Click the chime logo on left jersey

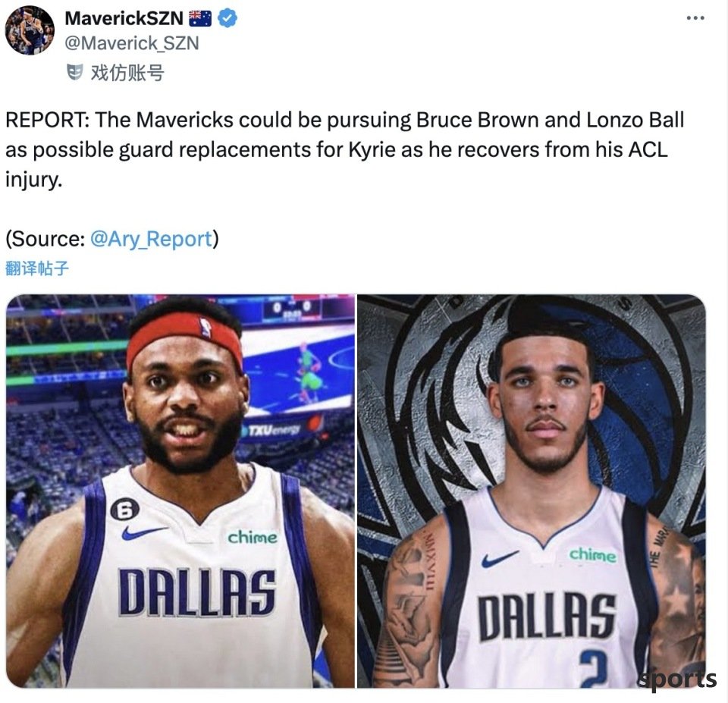coord(252,537)
